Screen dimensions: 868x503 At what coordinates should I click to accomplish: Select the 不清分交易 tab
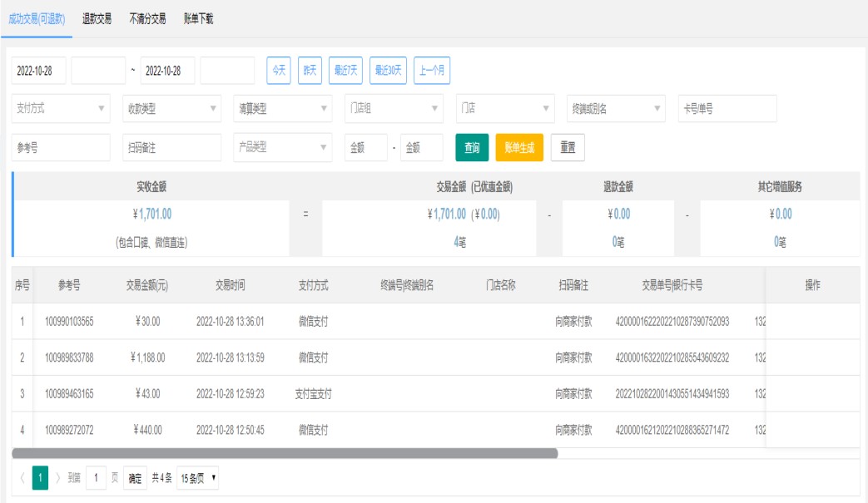pyautogui.click(x=147, y=18)
